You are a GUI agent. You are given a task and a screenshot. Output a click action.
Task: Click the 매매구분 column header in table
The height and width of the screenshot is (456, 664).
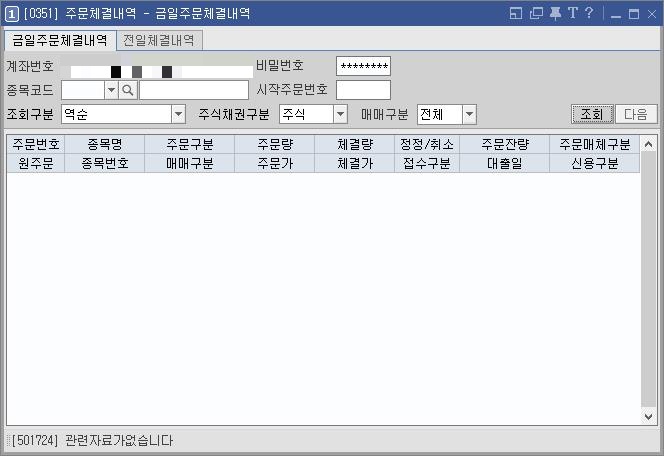coord(190,163)
